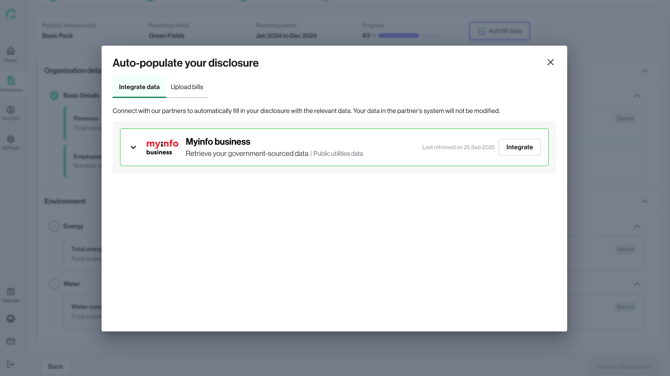Screen dimensions: 670x376
Task: Open Settings from the sidebar
Action: 11,142
